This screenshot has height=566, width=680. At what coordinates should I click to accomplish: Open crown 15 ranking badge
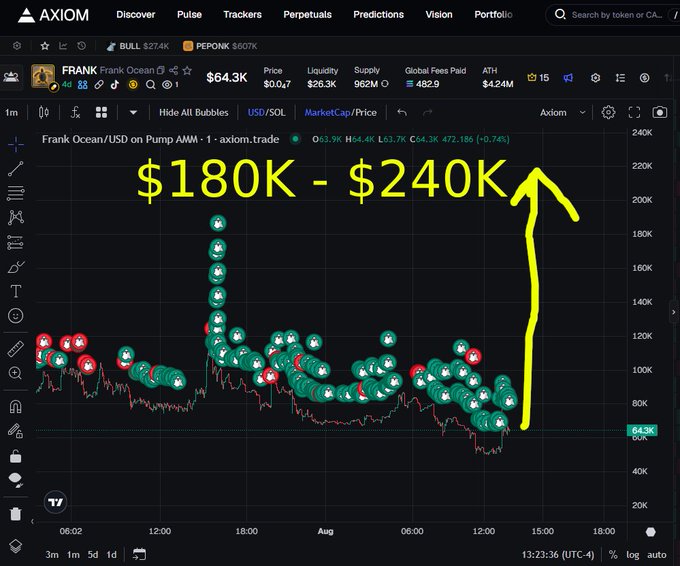pyautogui.click(x=538, y=78)
